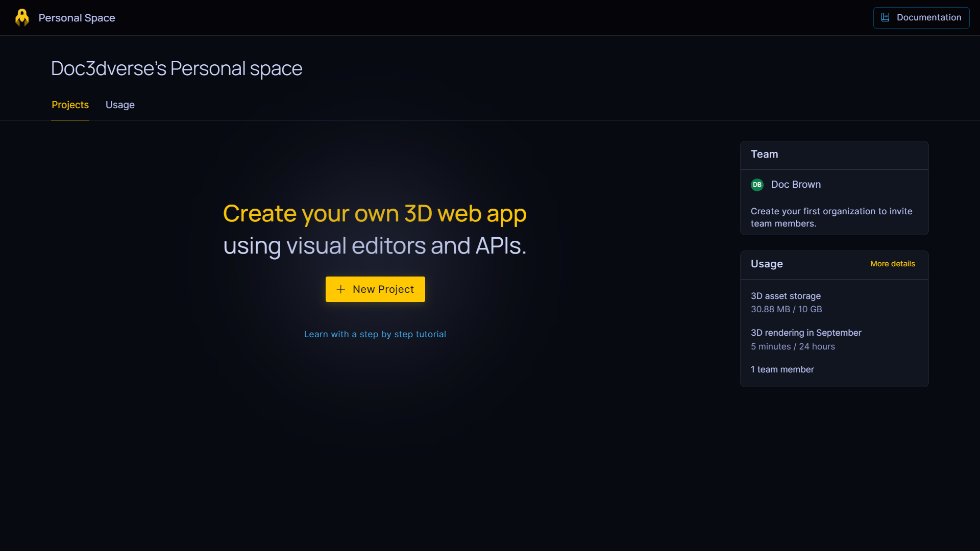The height and width of the screenshot is (551, 980).
Task: Click the '1 team member' entry
Action: point(782,369)
